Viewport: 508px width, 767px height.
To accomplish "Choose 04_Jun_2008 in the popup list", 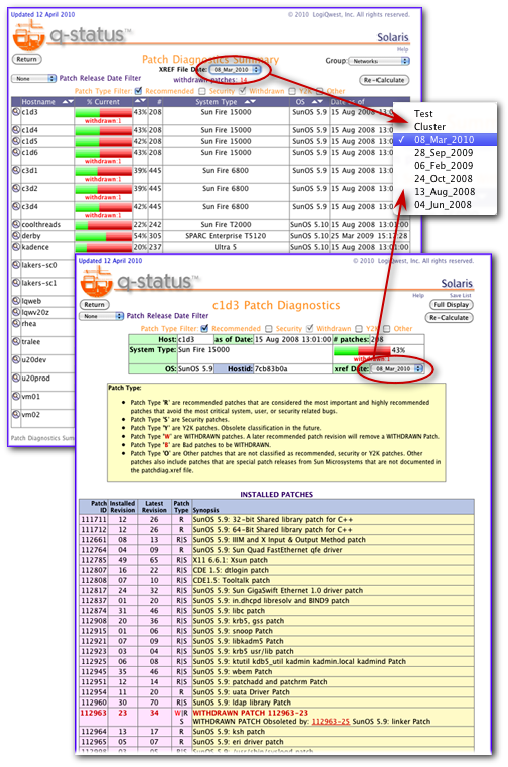I will [x=445, y=204].
